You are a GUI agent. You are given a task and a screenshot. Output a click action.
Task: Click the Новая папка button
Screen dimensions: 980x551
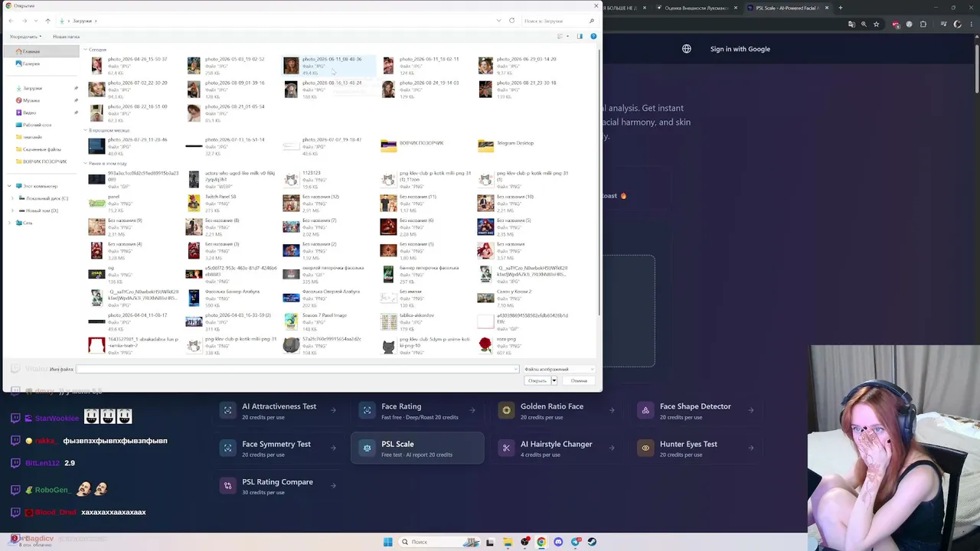point(66,37)
